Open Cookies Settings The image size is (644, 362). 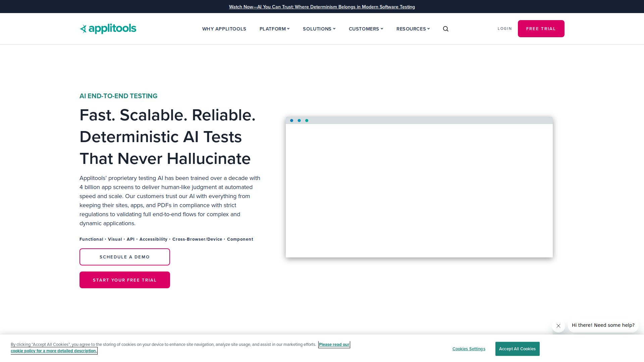coord(469,349)
